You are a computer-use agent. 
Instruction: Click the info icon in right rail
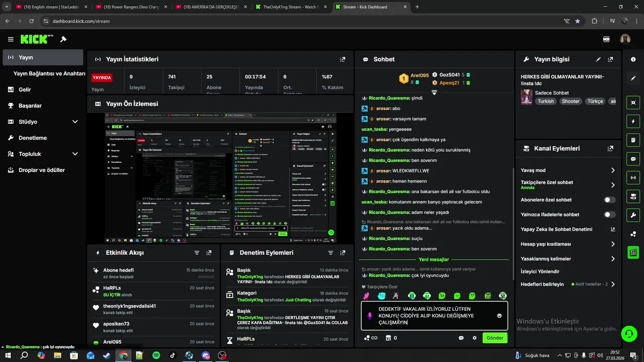tap(633, 59)
